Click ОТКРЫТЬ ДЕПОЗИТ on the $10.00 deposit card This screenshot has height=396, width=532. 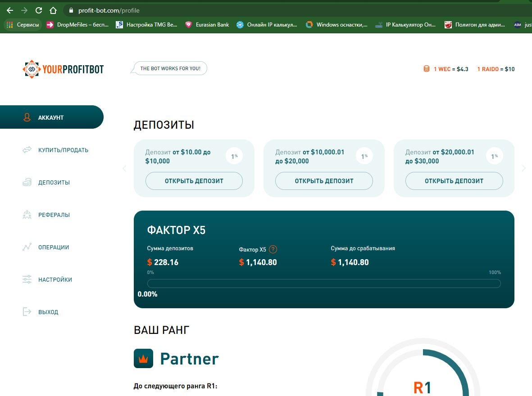coord(194,181)
